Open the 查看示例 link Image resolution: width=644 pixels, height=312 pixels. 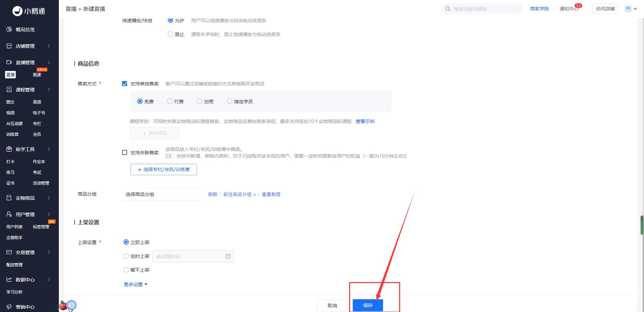point(365,121)
